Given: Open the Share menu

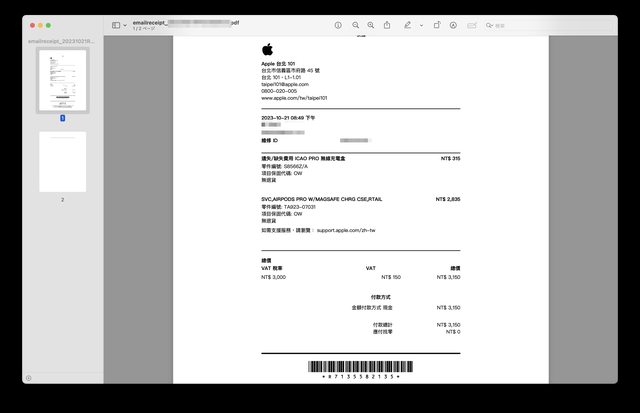Looking at the screenshot, I should coord(388,24).
